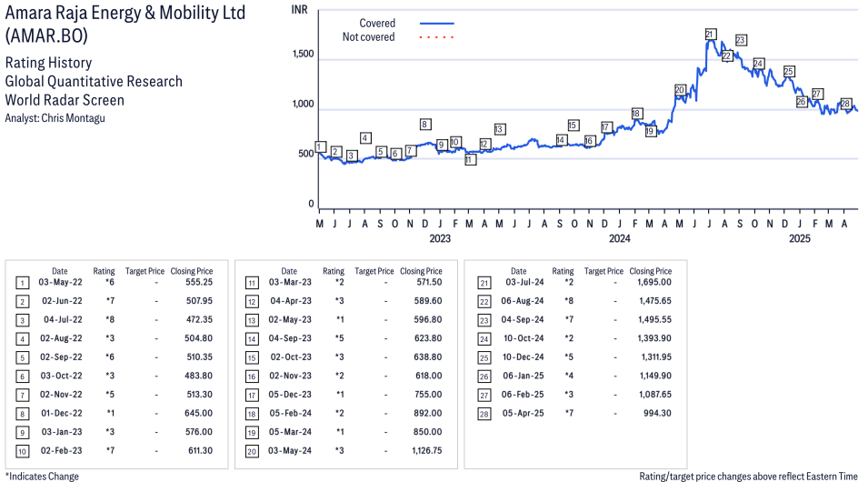Click the INR currency axis label
Viewport: 868px width, 482px height.
299,10
